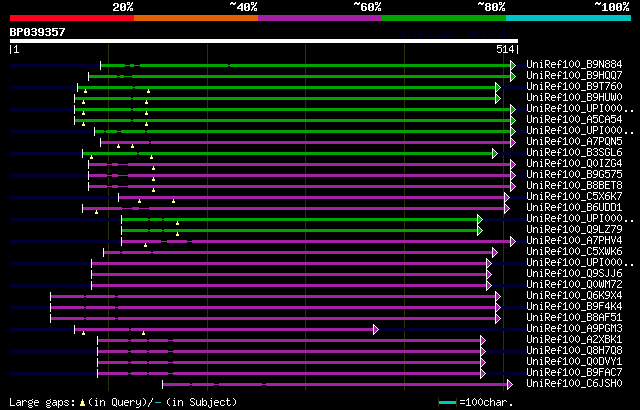
Task: Select the red 20% identity legend segment
Action: pos(72,18)
